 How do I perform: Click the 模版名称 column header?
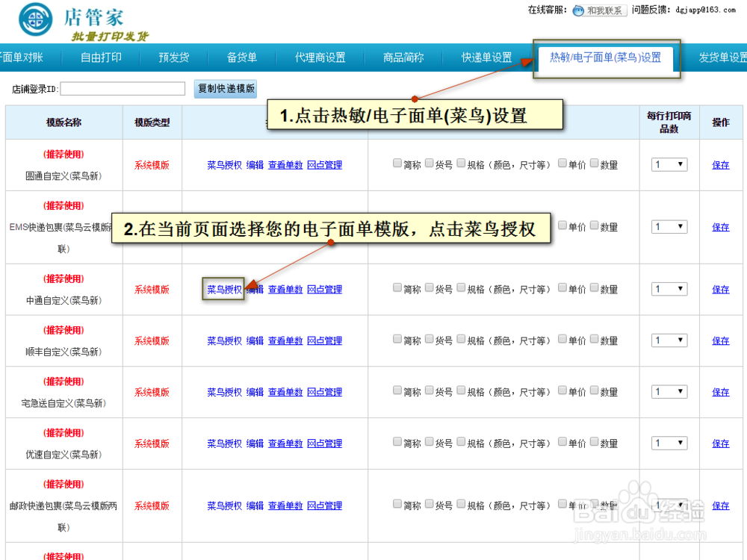[63, 122]
